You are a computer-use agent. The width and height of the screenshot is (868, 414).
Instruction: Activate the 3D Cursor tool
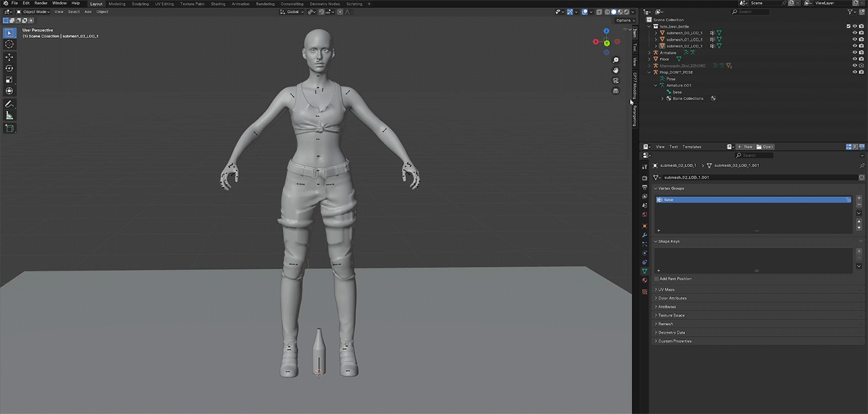pyautogui.click(x=9, y=45)
